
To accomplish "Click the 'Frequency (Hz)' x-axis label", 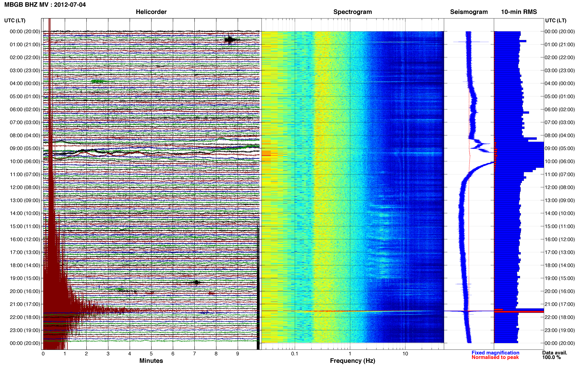I will [x=352, y=361].
